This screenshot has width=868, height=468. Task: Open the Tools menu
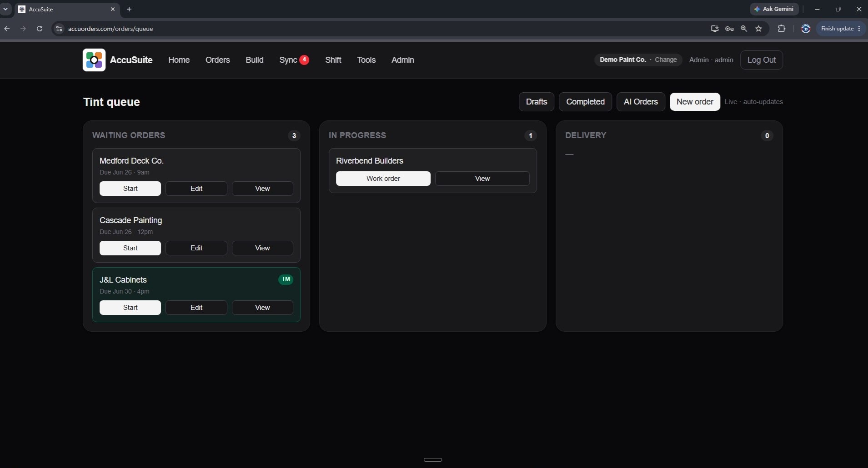point(366,60)
